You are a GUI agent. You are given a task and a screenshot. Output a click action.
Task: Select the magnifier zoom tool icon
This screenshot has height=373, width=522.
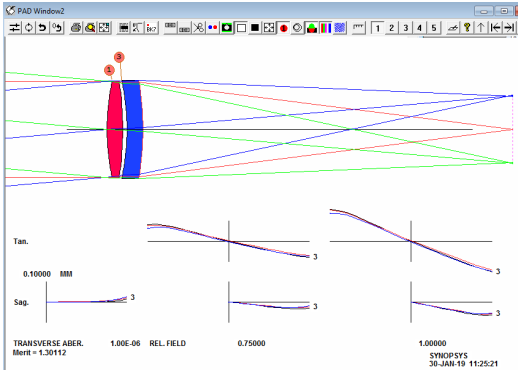point(90,28)
